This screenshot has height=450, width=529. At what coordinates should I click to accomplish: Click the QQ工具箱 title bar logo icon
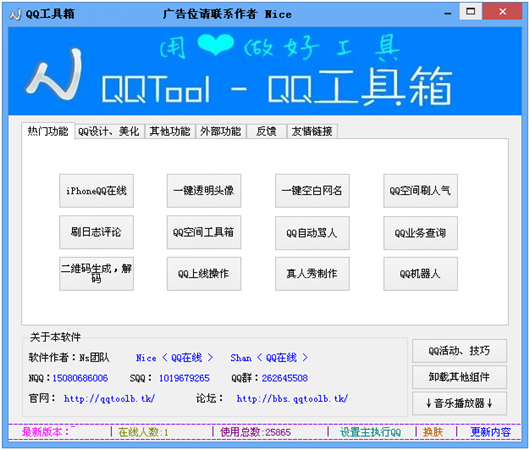coord(15,14)
